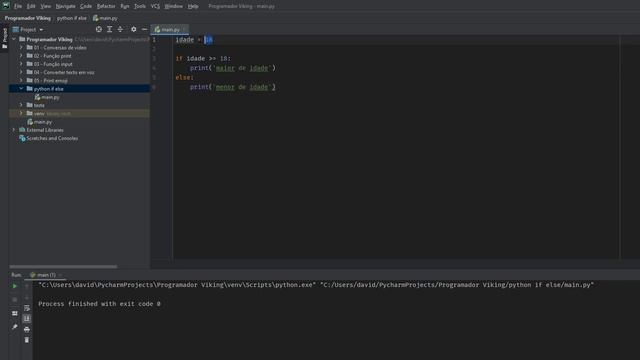Select the root-level main.py file
This screenshot has height=360, width=640.
point(43,122)
